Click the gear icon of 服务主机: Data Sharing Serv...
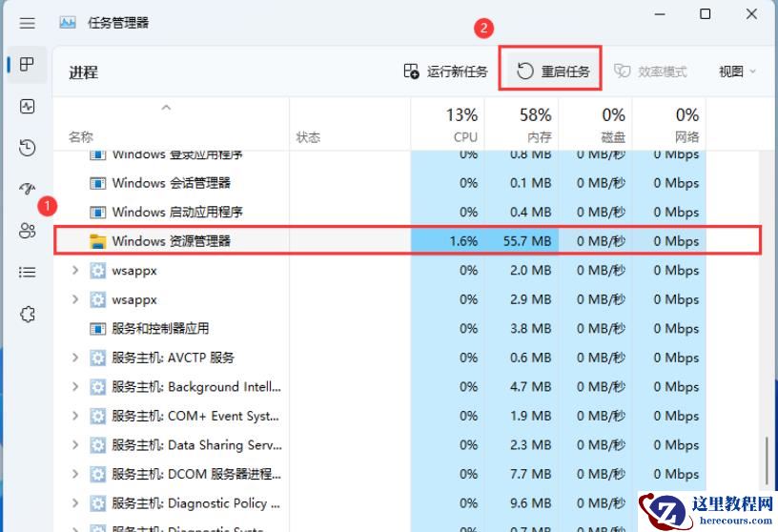The image size is (778, 532). point(98,445)
